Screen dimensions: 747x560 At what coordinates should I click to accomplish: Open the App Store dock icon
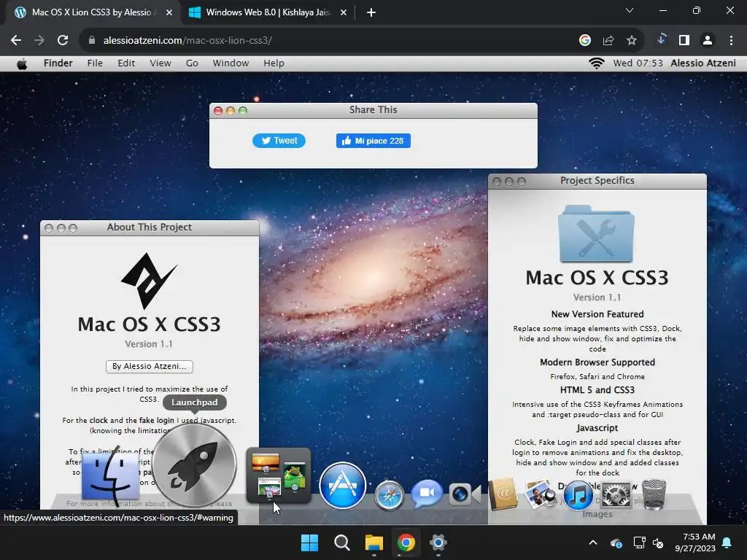coord(343,486)
